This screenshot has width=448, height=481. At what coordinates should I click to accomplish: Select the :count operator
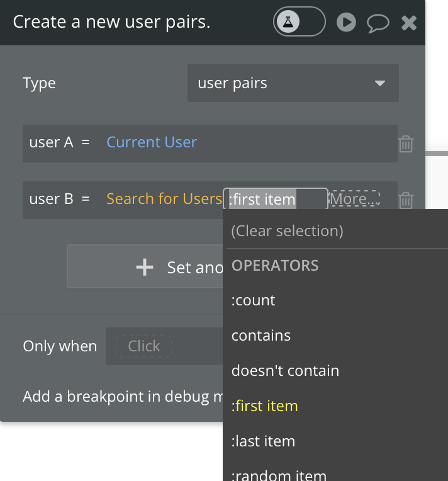pos(254,300)
